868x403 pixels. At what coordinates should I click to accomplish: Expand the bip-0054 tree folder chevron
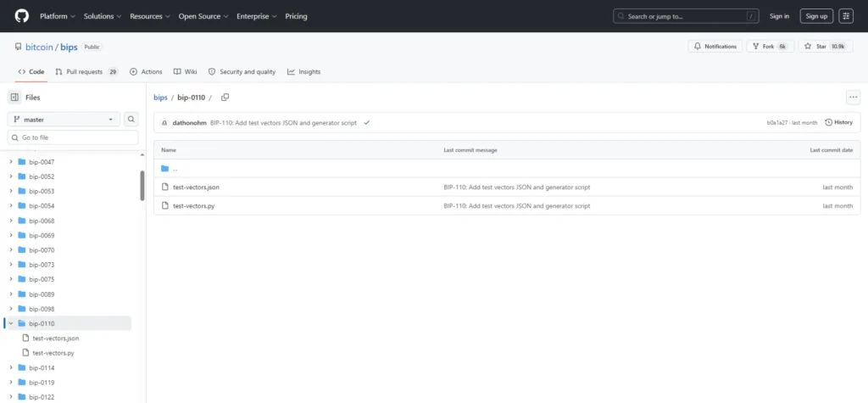click(11, 205)
